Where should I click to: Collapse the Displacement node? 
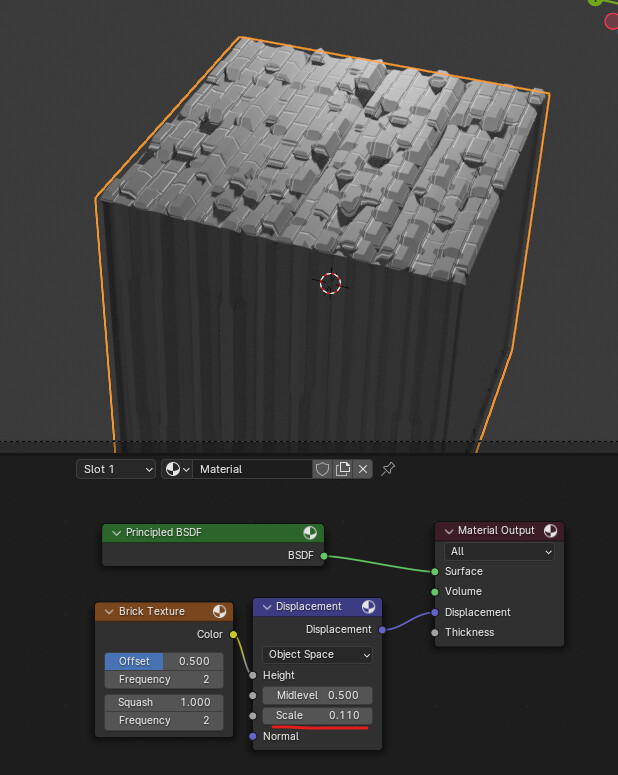point(267,607)
